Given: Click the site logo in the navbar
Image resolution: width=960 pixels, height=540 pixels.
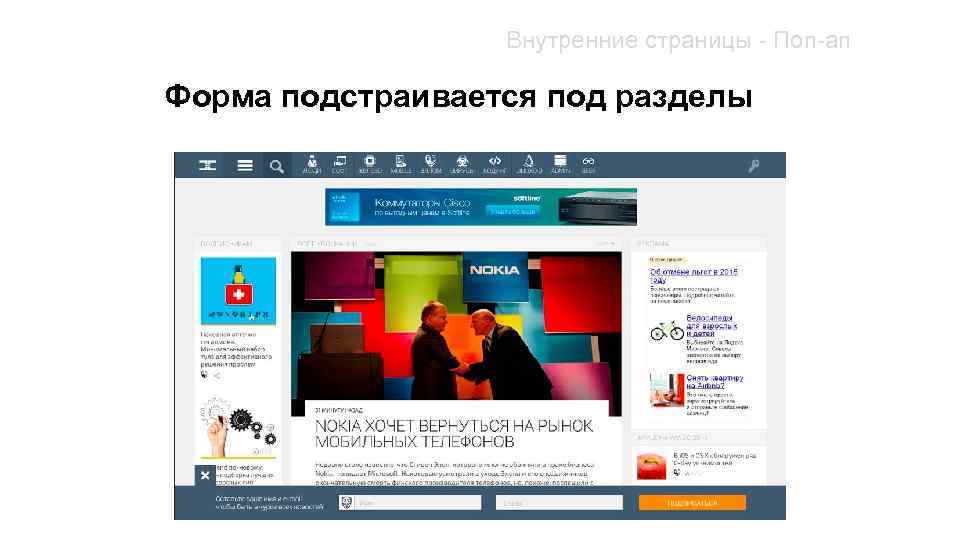Looking at the screenshot, I should [208, 165].
